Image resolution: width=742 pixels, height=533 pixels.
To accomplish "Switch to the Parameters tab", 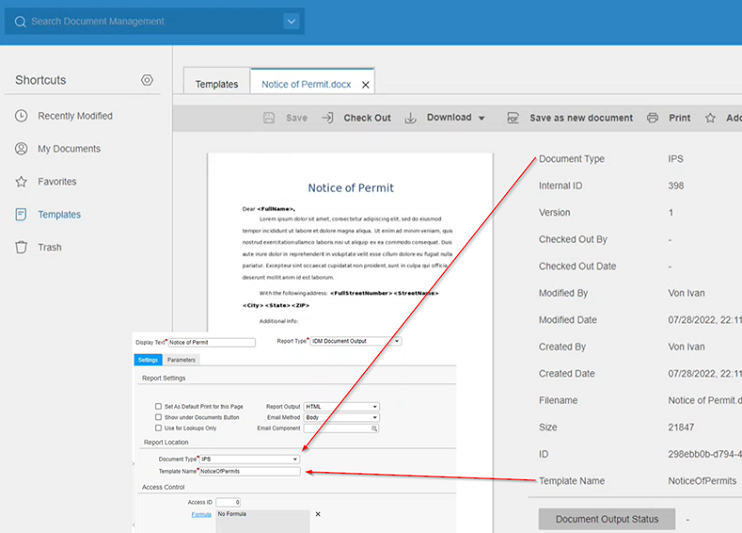I will tap(181, 360).
